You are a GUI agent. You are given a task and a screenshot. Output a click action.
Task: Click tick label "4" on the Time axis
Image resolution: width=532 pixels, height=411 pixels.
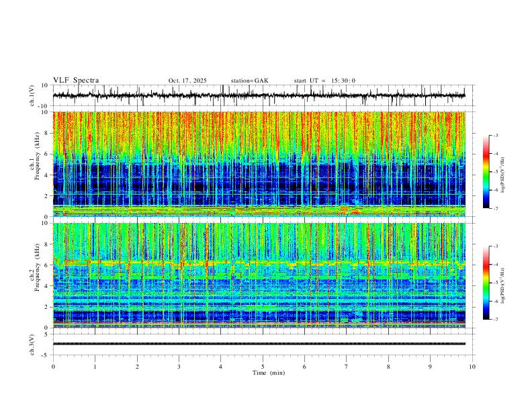click(x=221, y=367)
